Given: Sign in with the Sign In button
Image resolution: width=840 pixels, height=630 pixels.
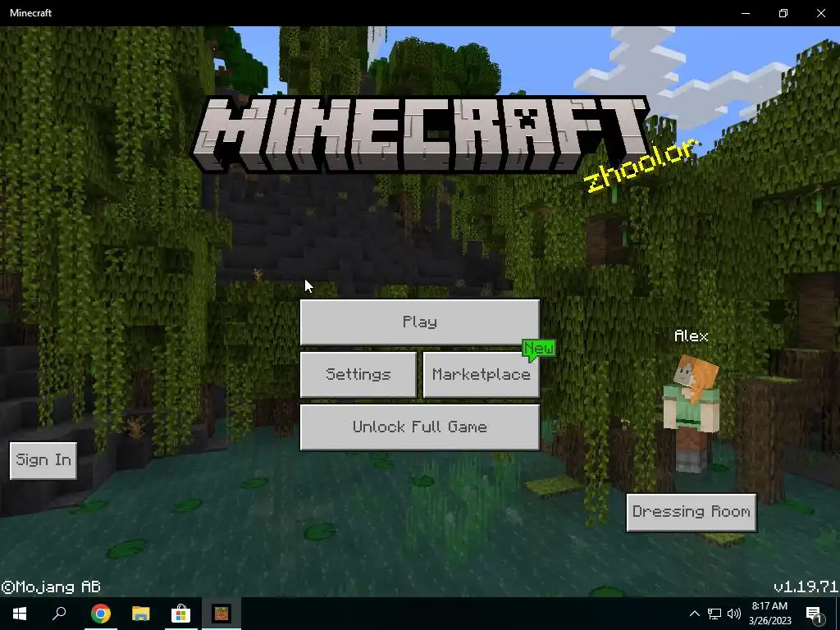Looking at the screenshot, I should [43, 460].
